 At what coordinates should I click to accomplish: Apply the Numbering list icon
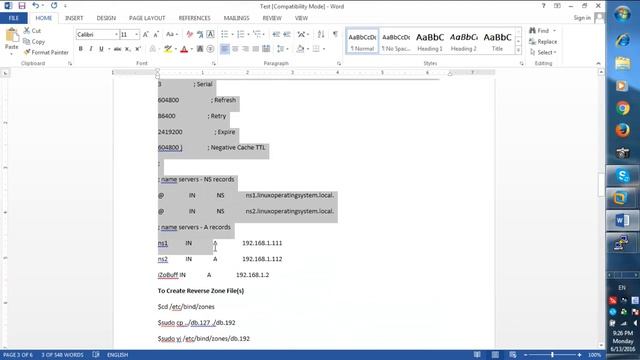(240, 34)
